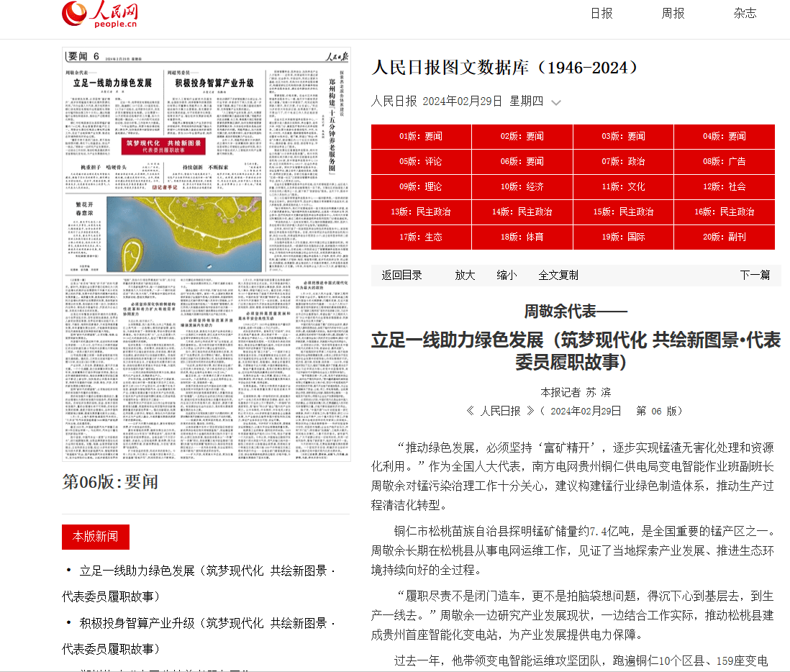This screenshot has width=790, height=672.
Task: Select 01版: 要闻 page
Action: click(x=421, y=137)
